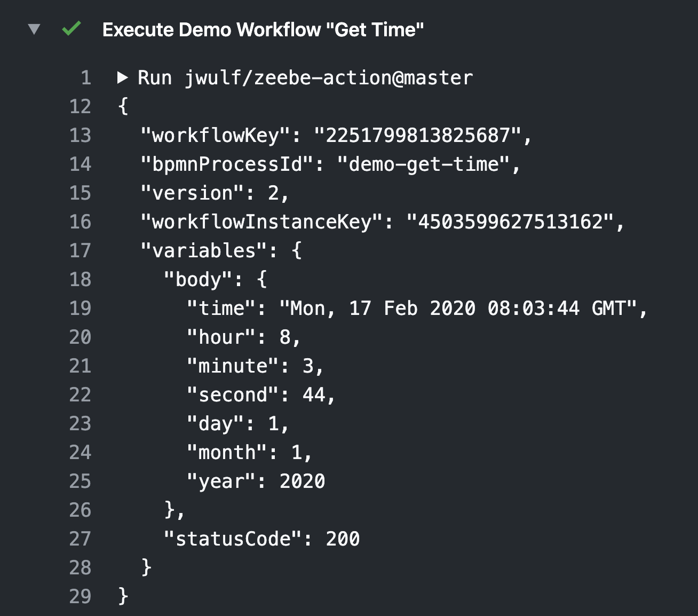Image resolution: width=698 pixels, height=616 pixels.
Task: Open step title Execute Demo Workflow "Get Time"
Action: [x=263, y=30]
